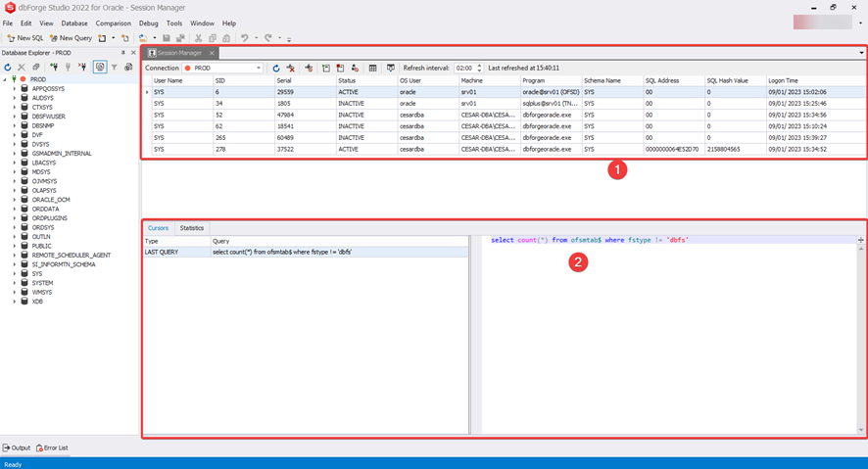Screen dimensions: 868x469
Task: Select the OUTLN schema in the tree
Action: (41, 237)
